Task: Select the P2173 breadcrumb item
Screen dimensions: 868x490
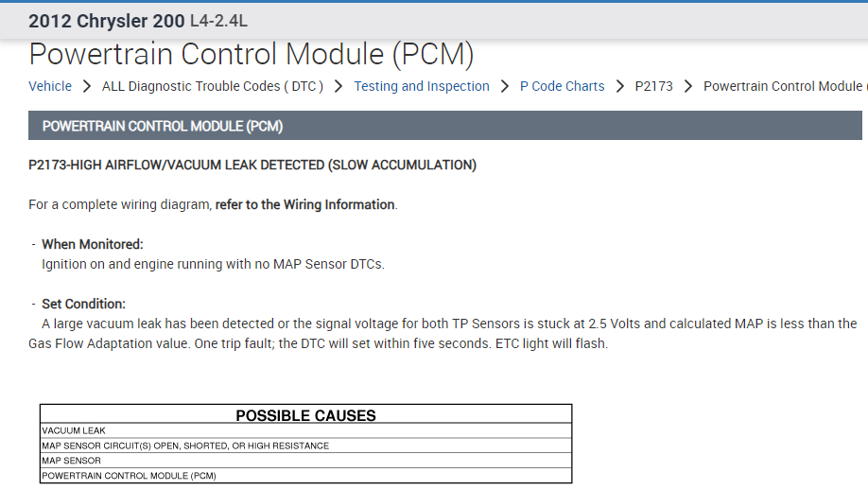Action: [x=653, y=86]
